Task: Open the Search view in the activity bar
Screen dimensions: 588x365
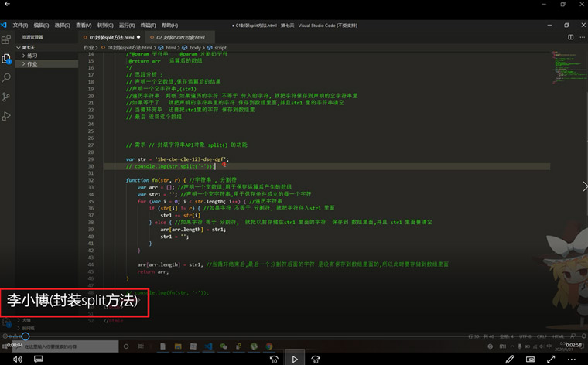Action: [x=6, y=77]
